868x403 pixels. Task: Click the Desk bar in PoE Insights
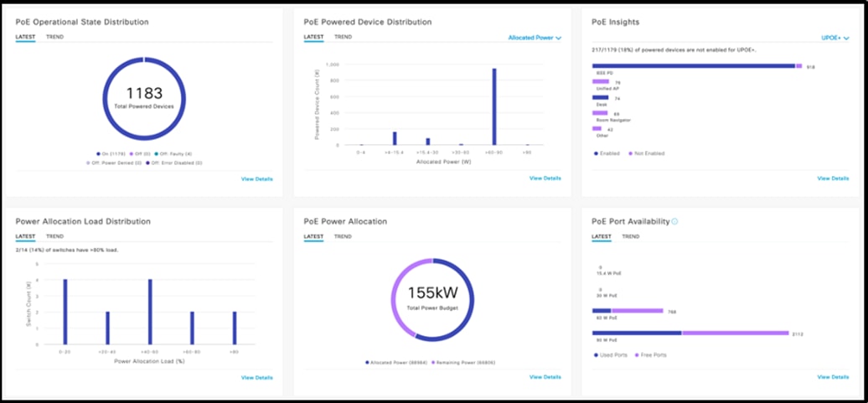pos(600,97)
